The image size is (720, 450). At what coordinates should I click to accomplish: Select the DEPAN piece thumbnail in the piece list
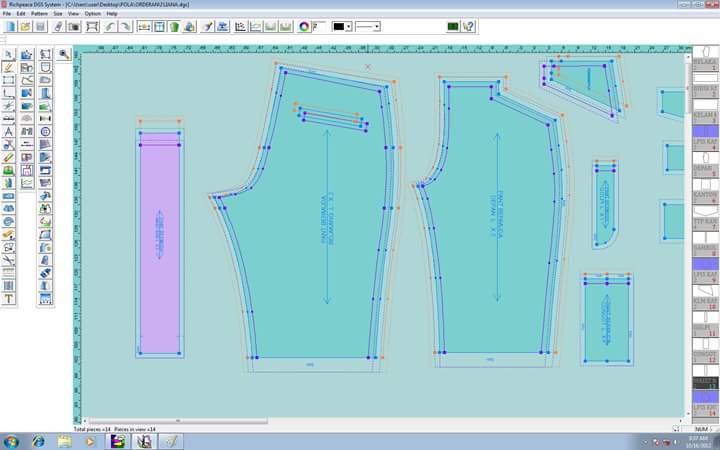[x=705, y=163]
